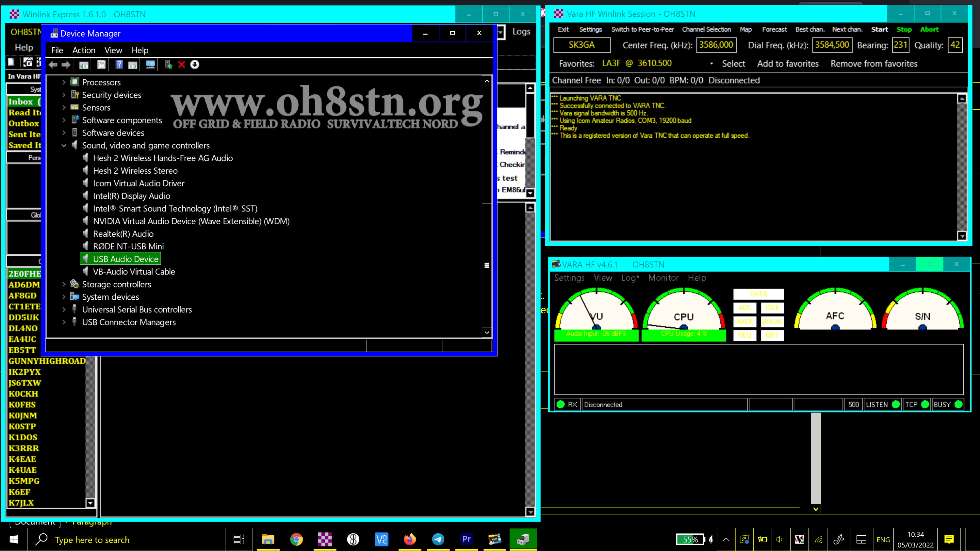Select the USB Audio Device entry
The image size is (980, 551).
tap(125, 259)
